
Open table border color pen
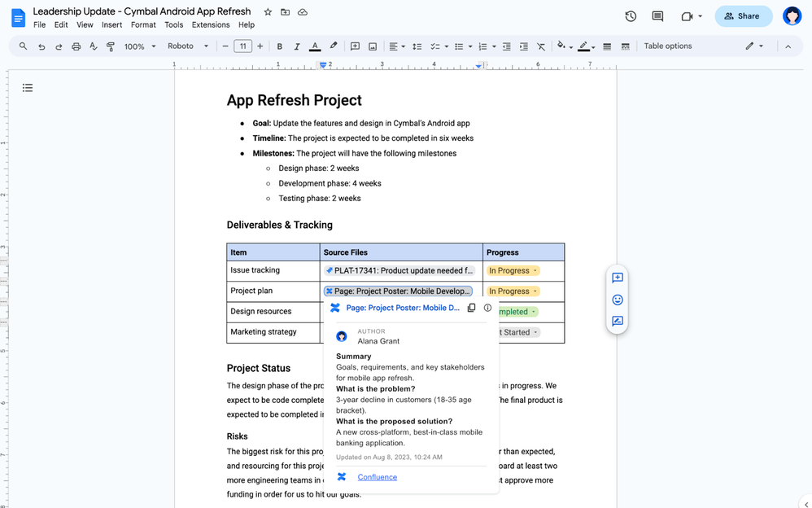click(584, 46)
